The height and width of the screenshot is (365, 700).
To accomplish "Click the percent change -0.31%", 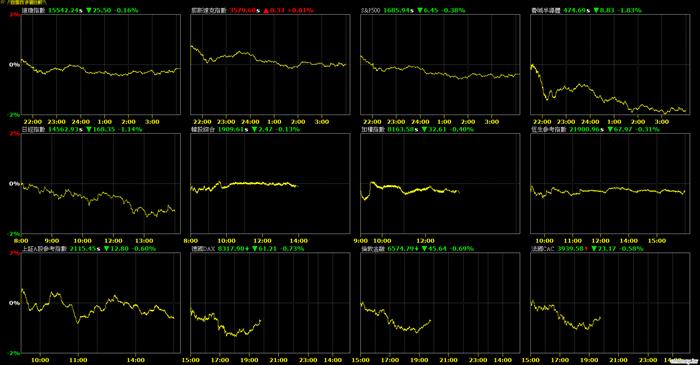I will point(648,129).
